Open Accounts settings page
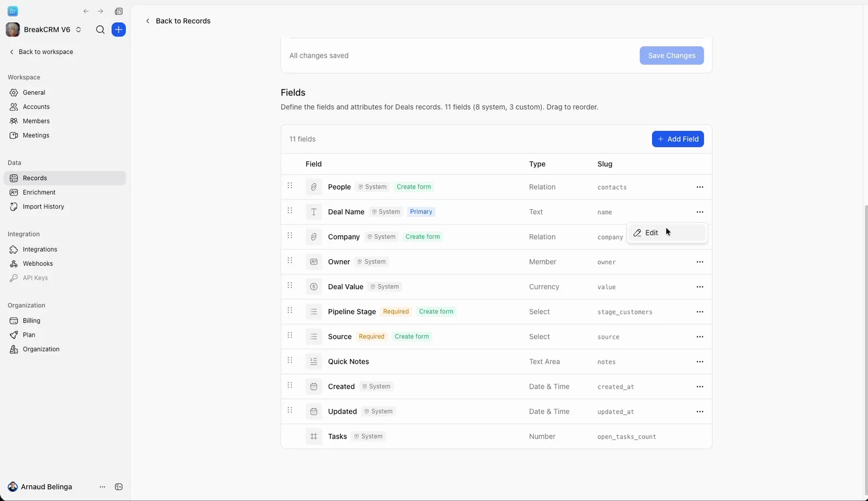Screen dimensions: 868x501 [65, 107]
